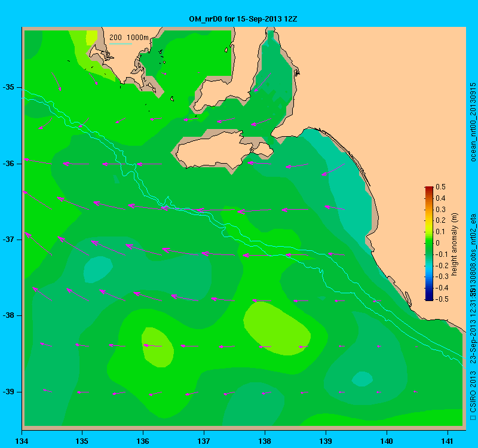Click the small cyan patch near 139.6, -38.9
The width and height of the screenshot is (478, 448).
click(362, 379)
